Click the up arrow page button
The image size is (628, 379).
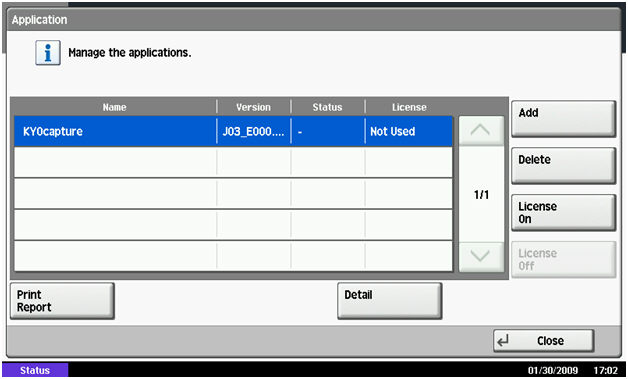(x=481, y=131)
